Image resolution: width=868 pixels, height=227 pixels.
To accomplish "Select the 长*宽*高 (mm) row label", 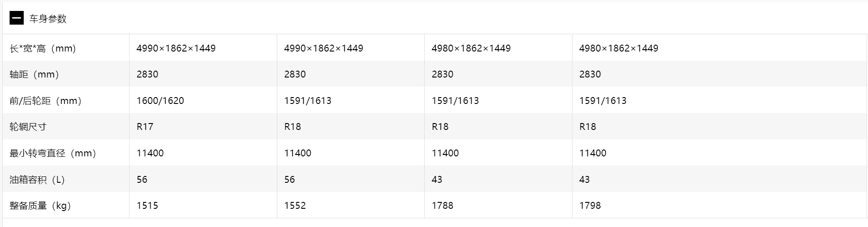I will pos(43,48).
